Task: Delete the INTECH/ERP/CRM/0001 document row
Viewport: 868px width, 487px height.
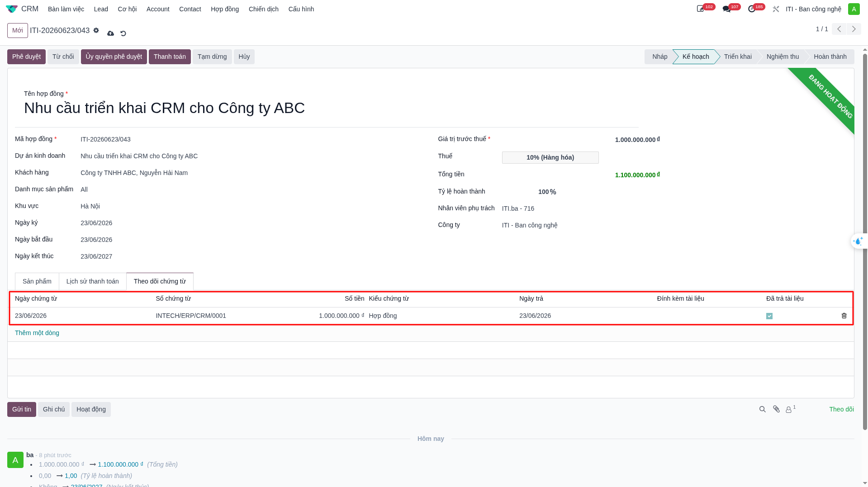Action: pos(844,316)
